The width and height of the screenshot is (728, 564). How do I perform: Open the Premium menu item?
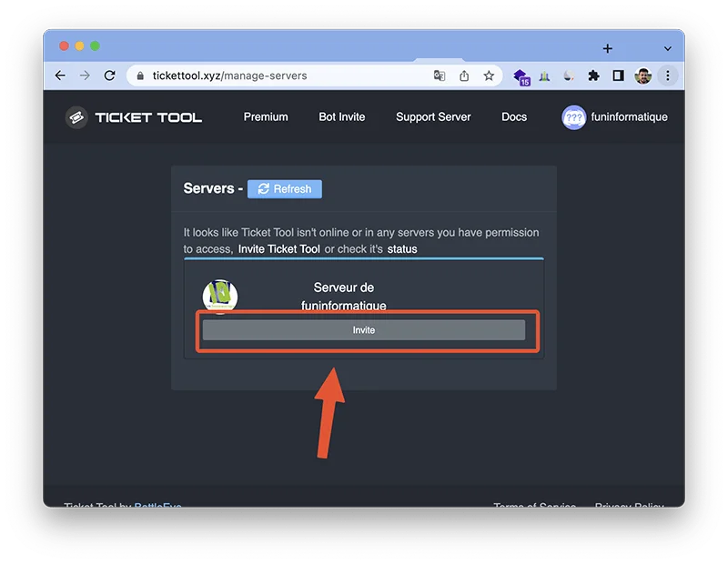coord(265,117)
